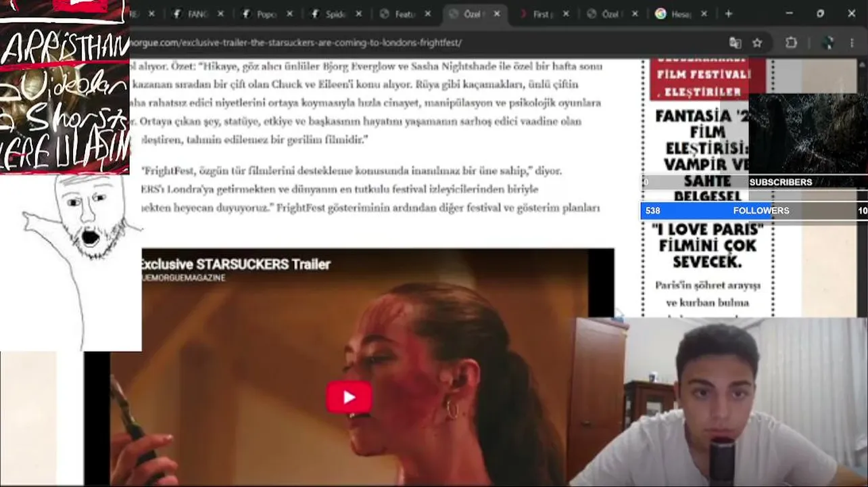Open a new browser tab
Screen dimensions: 868x487
pyautogui.click(x=728, y=14)
